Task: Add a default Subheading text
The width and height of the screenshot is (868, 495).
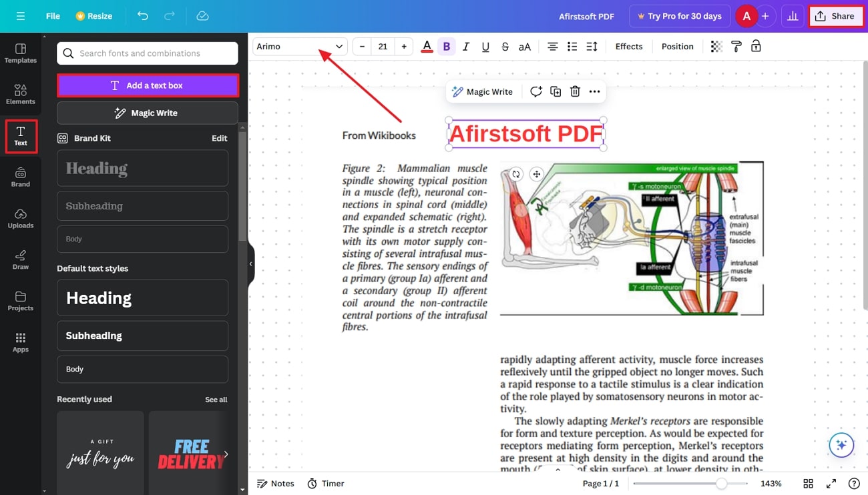Action: (x=142, y=336)
